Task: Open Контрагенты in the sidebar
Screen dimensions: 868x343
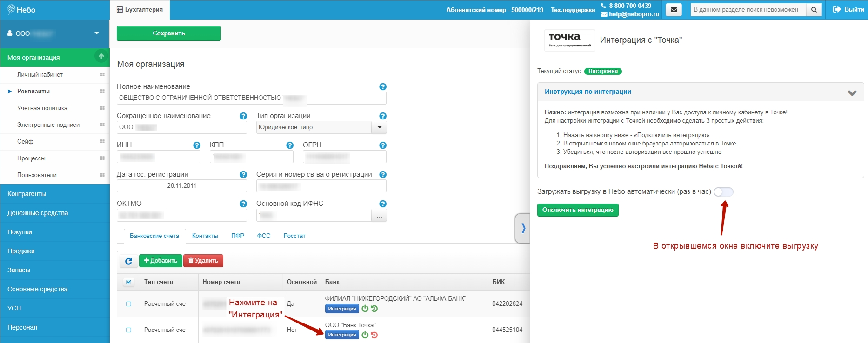Action: pos(55,194)
